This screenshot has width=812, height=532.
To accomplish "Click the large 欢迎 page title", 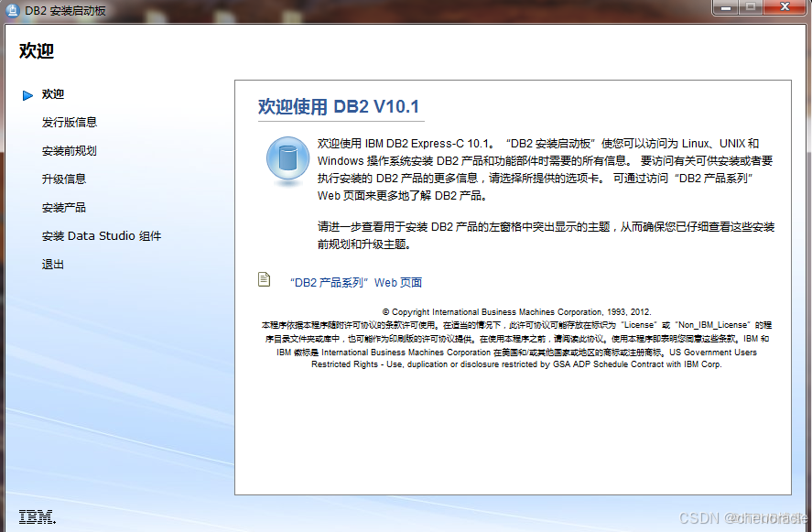I will tap(37, 50).
